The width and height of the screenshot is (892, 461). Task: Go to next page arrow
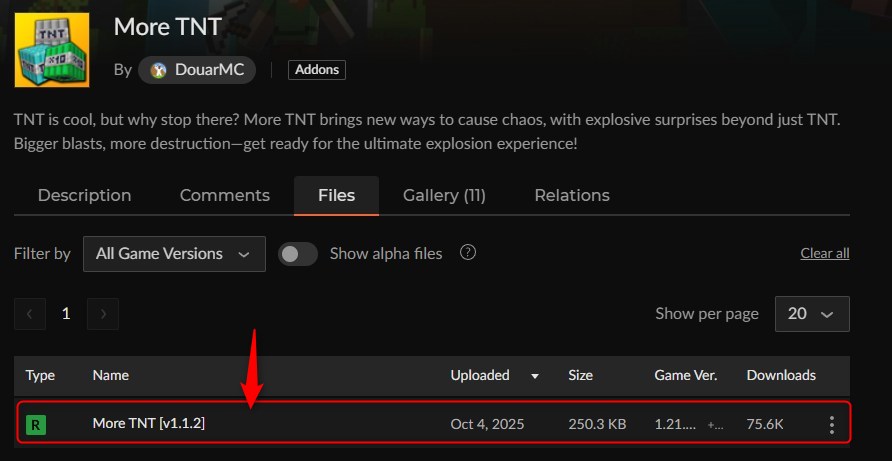click(x=103, y=314)
